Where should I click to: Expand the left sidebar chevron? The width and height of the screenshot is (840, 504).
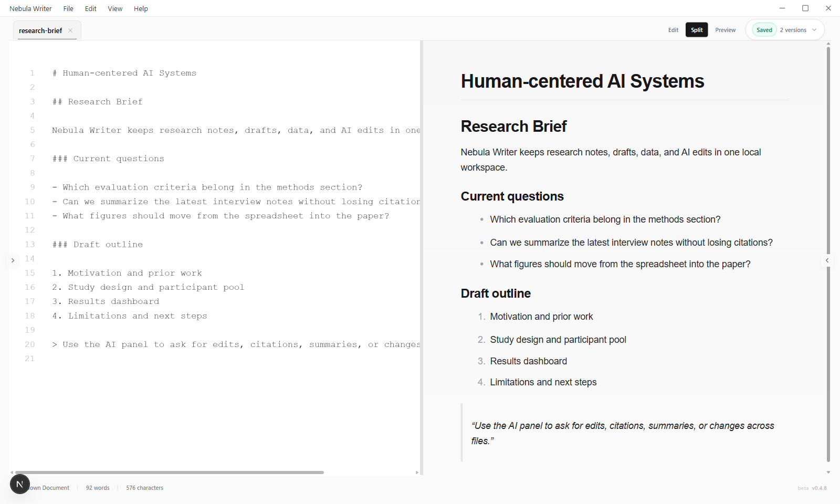pos(13,260)
